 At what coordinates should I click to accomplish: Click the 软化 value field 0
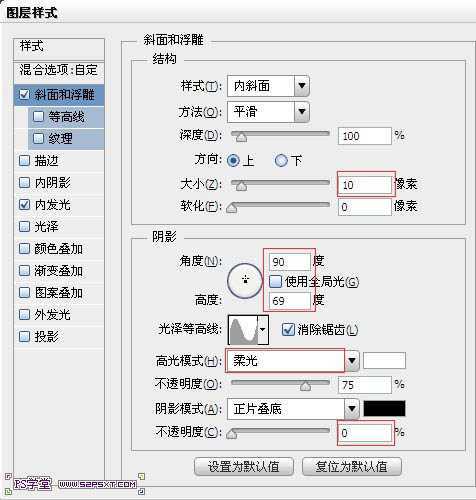pyautogui.click(x=365, y=207)
